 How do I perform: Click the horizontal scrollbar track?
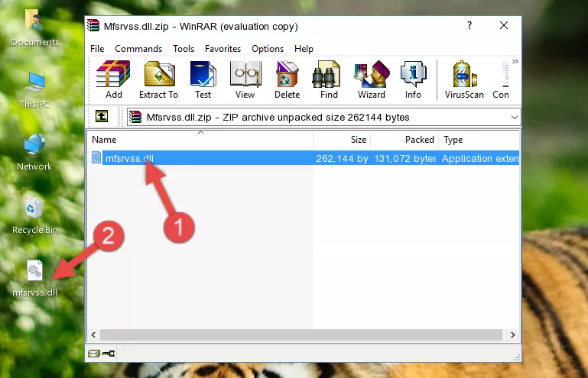(301, 334)
